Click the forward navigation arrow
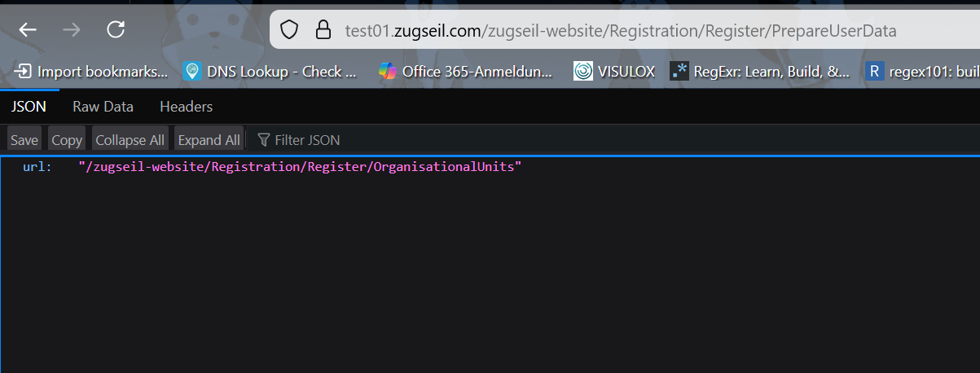The width and height of the screenshot is (980, 373). click(72, 30)
